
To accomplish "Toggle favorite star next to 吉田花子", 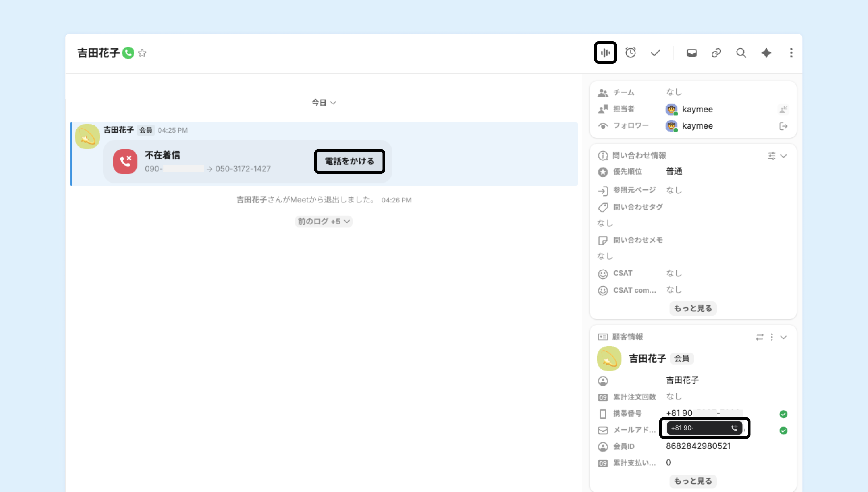I will (142, 53).
